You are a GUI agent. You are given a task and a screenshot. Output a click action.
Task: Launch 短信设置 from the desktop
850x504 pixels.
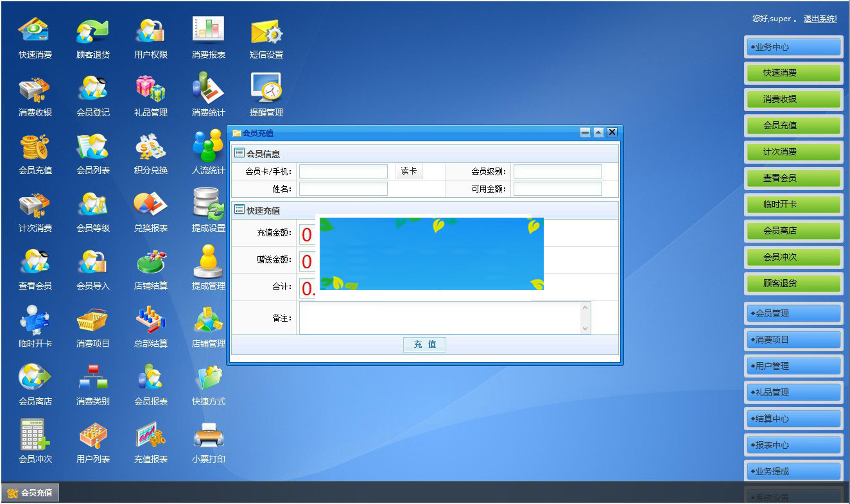click(x=265, y=39)
